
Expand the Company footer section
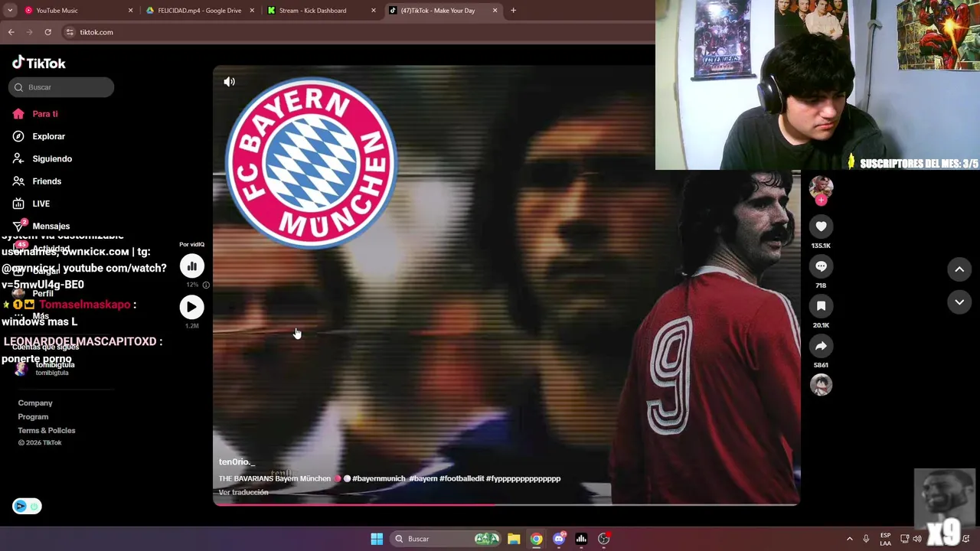pyautogui.click(x=35, y=403)
